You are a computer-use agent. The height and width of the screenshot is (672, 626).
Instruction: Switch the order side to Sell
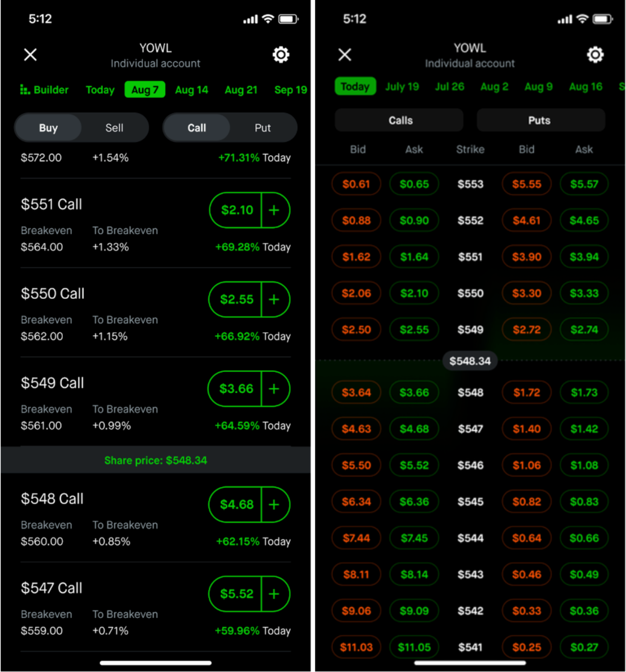114,128
